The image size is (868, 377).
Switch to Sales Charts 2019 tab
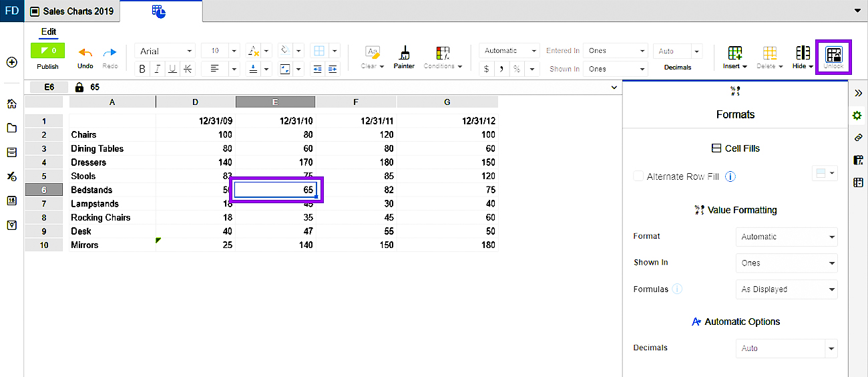tap(72, 11)
